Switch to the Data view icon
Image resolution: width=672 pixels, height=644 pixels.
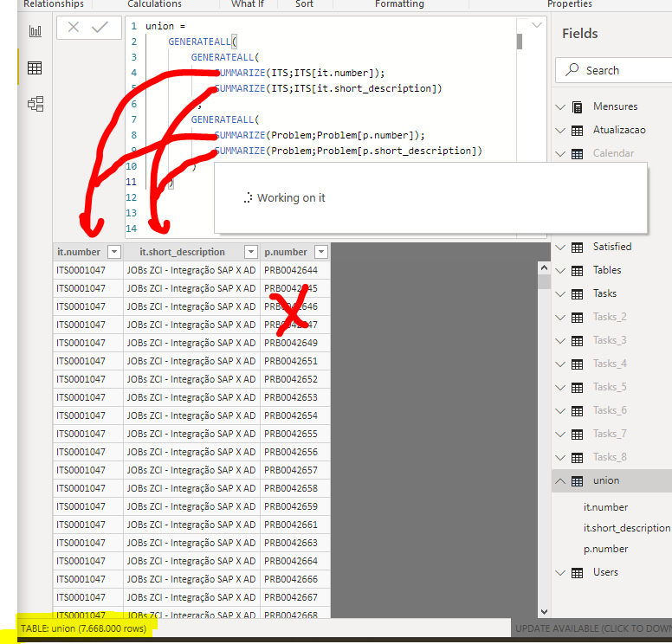[35, 68]
